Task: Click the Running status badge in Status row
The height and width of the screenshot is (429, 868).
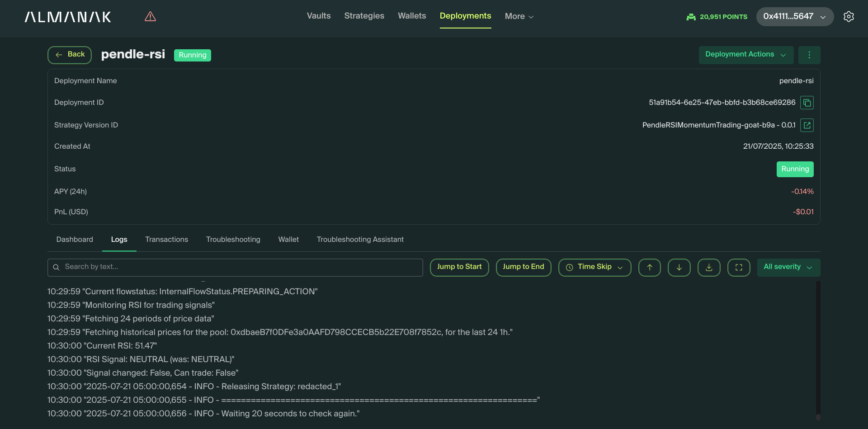Action: (795, 169)
